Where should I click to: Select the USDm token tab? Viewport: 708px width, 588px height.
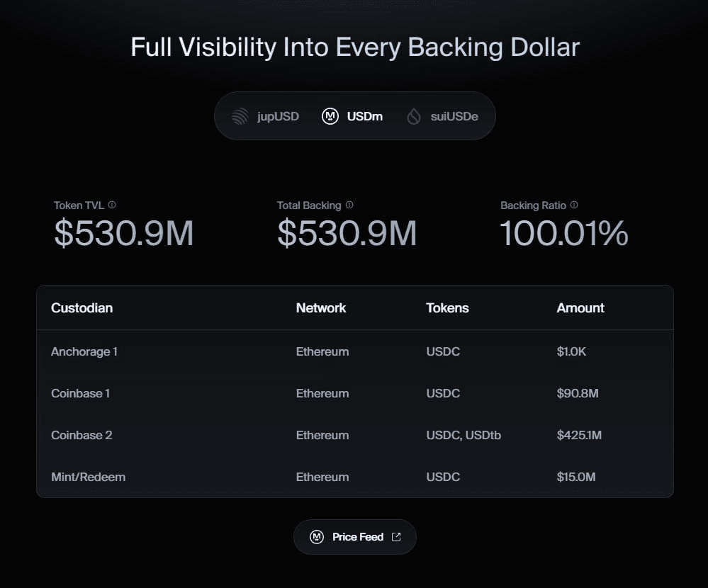[352, 116]
